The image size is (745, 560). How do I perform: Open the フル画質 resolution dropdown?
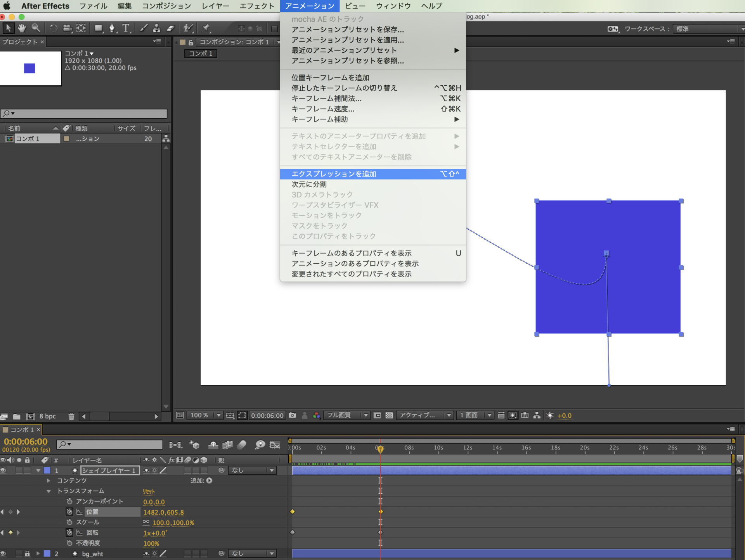pyautogui.click(x=347, y=415)
